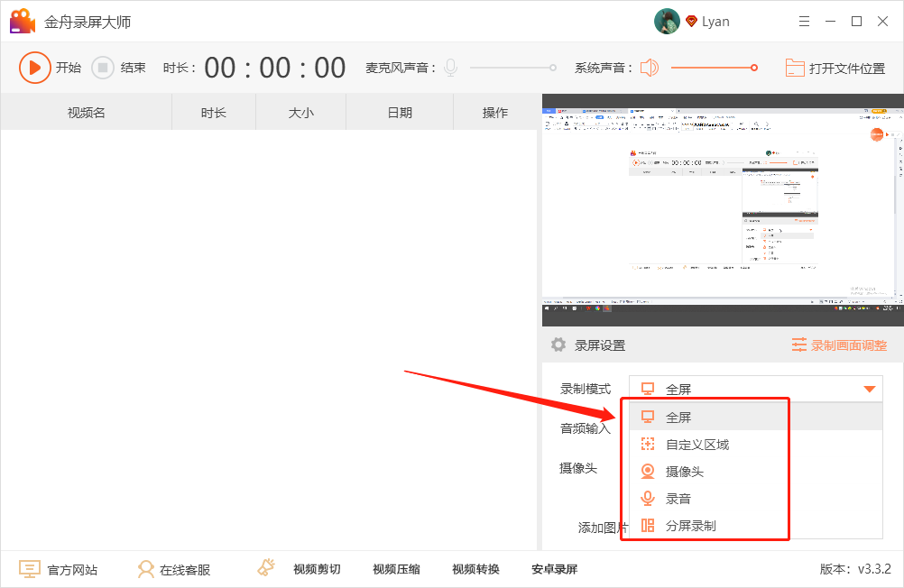This screenshot has width=904, height=588.
Task: Click the 录制模式 label
Action: 586,389
